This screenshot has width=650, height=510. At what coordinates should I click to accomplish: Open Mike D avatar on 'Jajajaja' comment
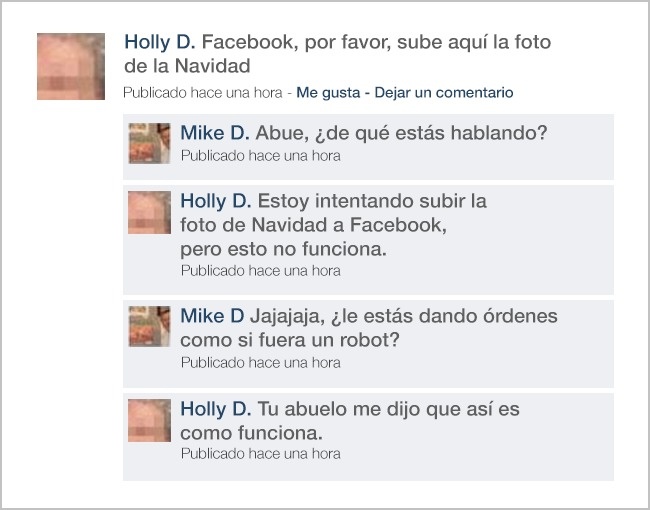pos(149,326)
